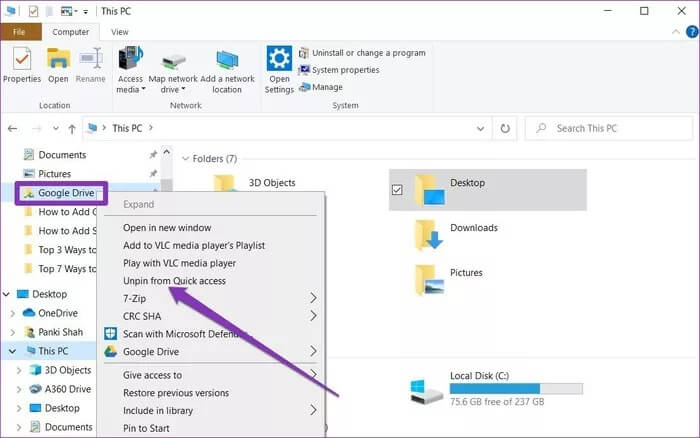The image size is (700, 438).
Task: Go forward with the forward arrow
Action: tap(37, 129)
